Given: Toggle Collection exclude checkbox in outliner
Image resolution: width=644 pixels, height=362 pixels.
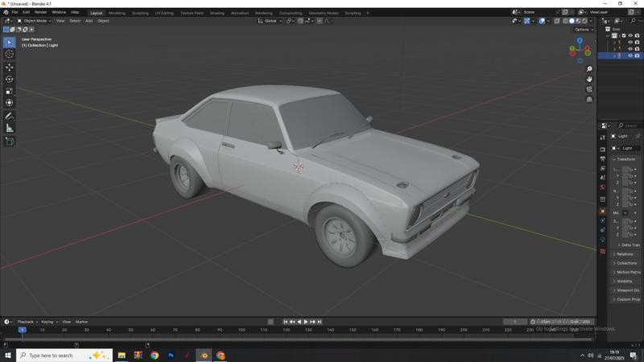Looking at the screenshot, I should 623,35.
